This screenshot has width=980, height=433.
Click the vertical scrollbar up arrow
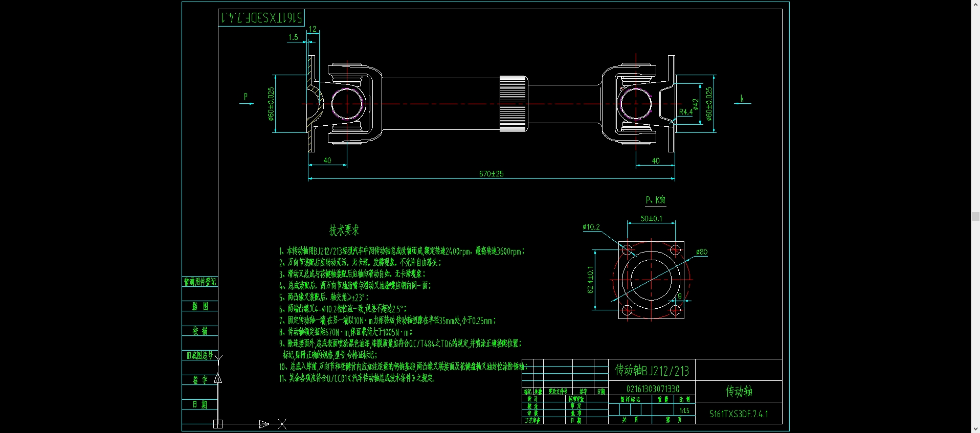pos(975,4)
